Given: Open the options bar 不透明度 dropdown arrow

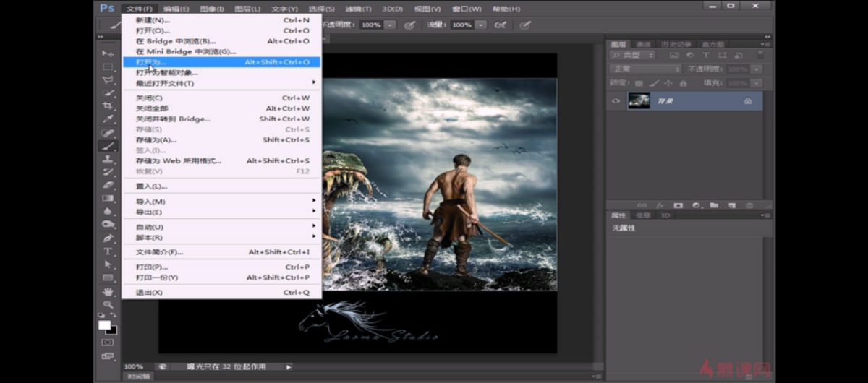Looking at the screenshot, I should pyautogui.click(x=391, y=25).
